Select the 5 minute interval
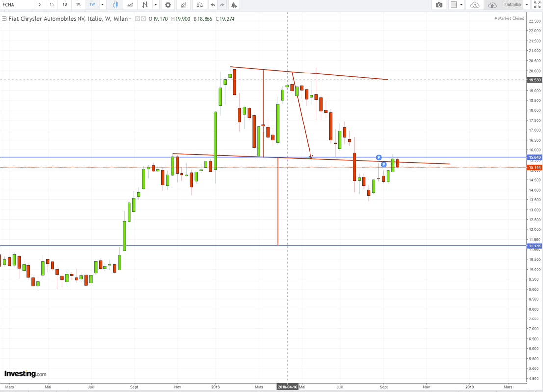 [39, 5]
